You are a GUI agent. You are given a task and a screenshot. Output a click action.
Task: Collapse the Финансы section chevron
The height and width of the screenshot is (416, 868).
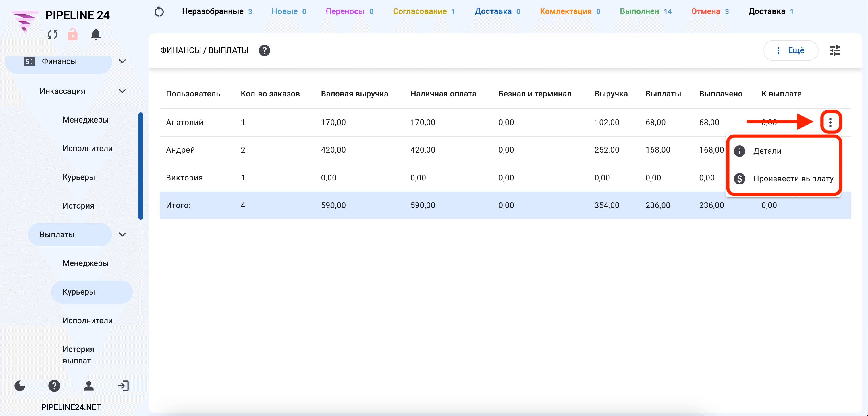tap(122, 61)
